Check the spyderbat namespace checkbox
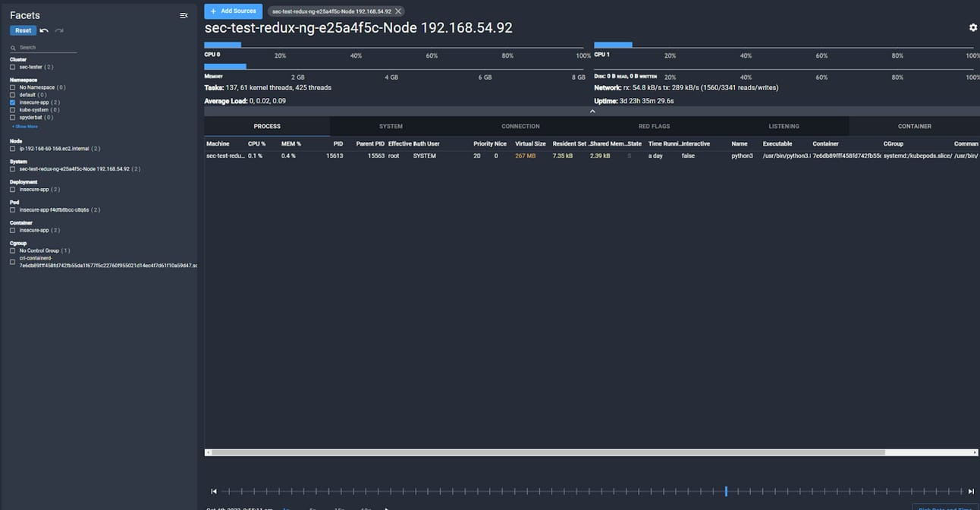 pos(13,118)
